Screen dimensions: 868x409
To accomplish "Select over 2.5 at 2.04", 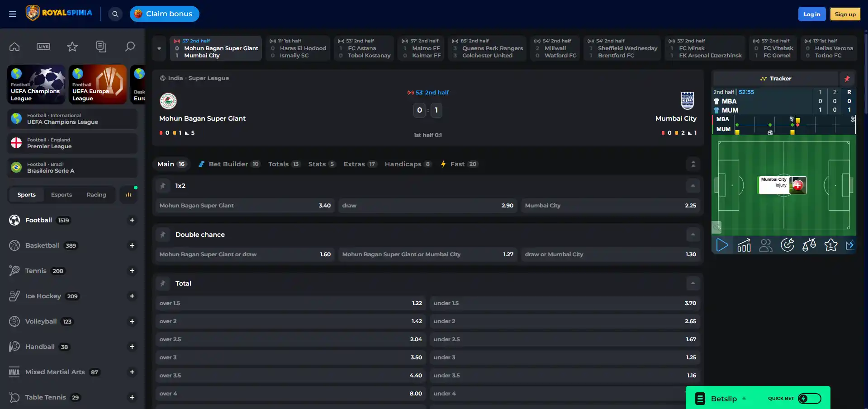I will pos(291,339).
